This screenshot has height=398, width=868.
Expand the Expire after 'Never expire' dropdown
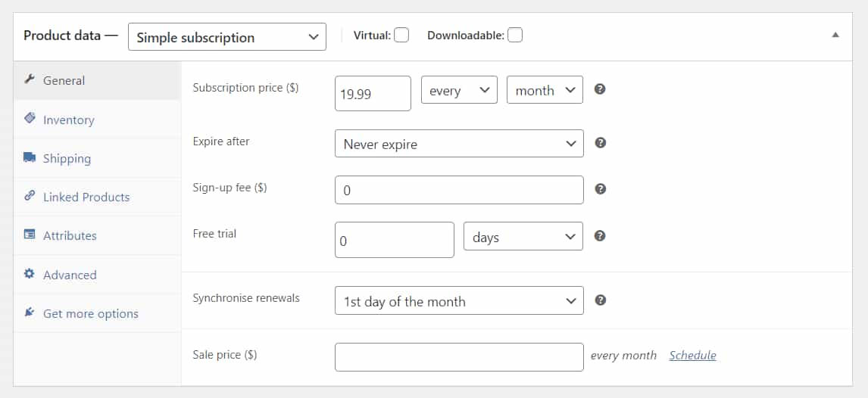(459, 144)
